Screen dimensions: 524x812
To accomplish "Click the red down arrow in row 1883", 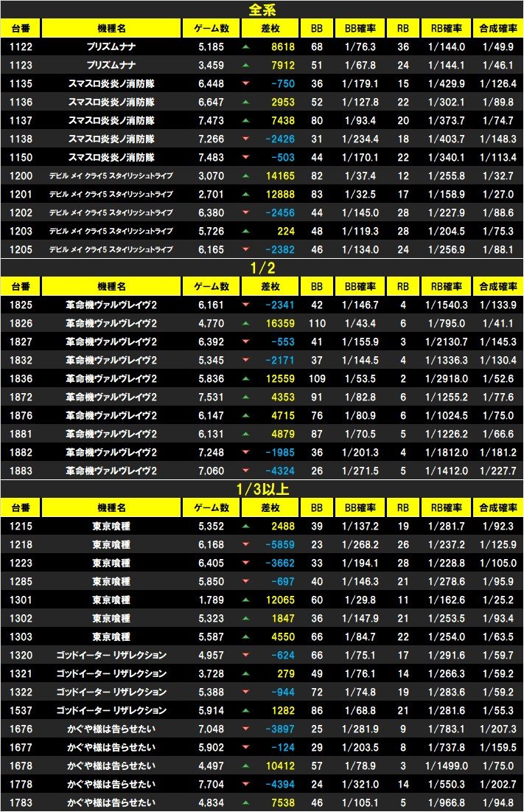I will click(245, 471).
